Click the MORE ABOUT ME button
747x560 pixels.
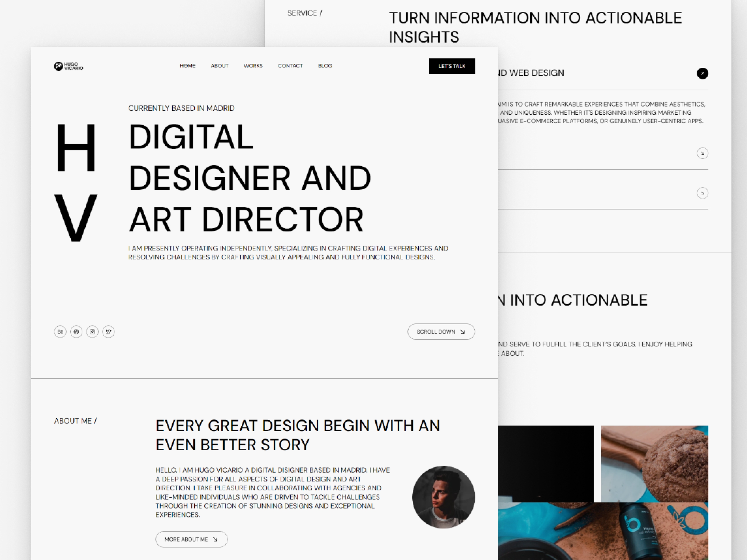pyautogui.click(x=192, y=539)
